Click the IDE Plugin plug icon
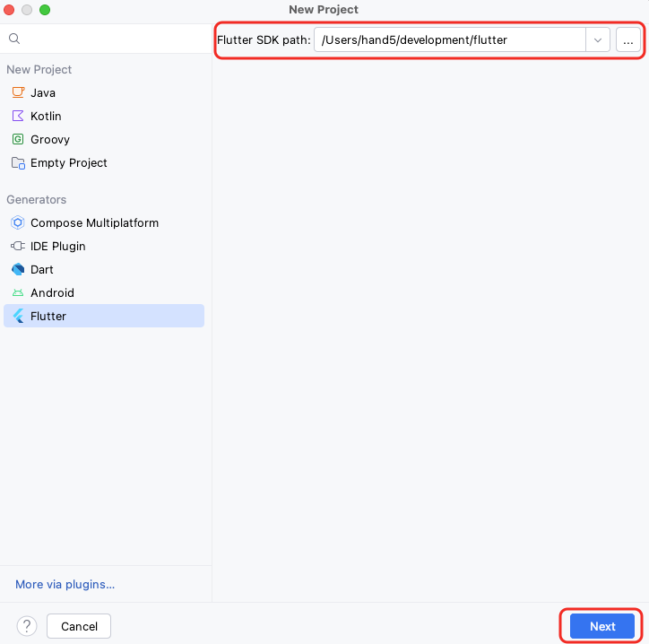 (17, 246)
